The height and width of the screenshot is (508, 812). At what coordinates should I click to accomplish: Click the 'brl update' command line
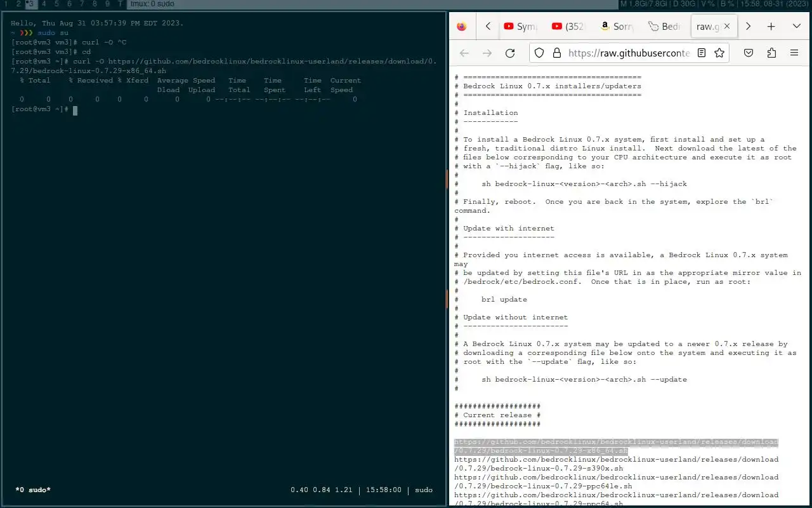pos(504,299)
